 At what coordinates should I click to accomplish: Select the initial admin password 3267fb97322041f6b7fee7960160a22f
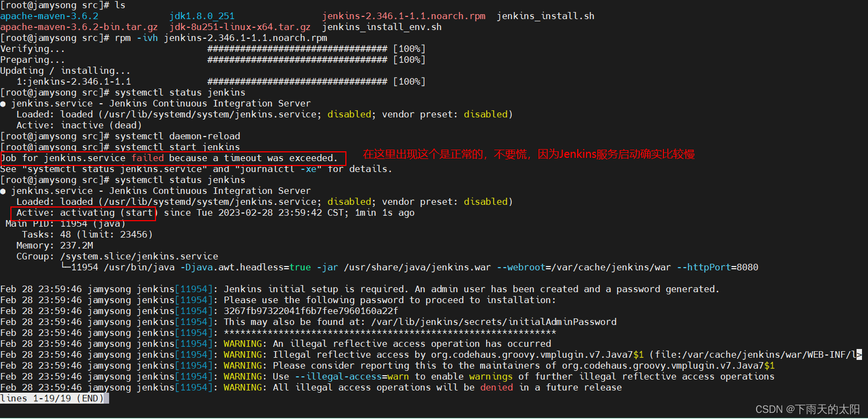(x=311, y=311)
